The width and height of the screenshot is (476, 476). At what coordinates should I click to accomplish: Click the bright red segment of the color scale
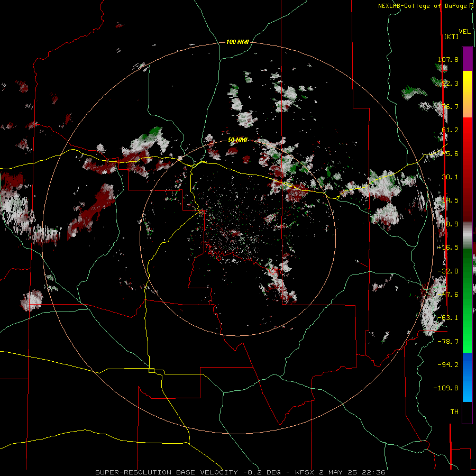coord(467,129)
